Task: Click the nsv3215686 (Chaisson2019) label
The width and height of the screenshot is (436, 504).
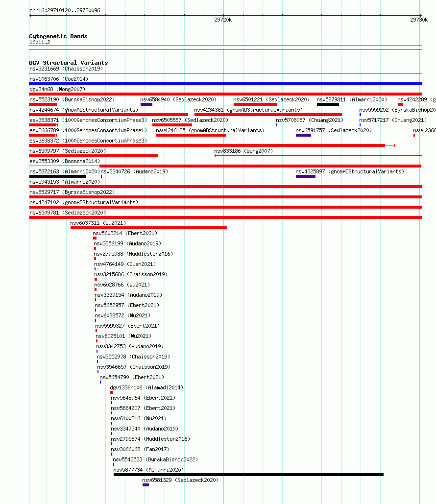Action: click(131, 274)
